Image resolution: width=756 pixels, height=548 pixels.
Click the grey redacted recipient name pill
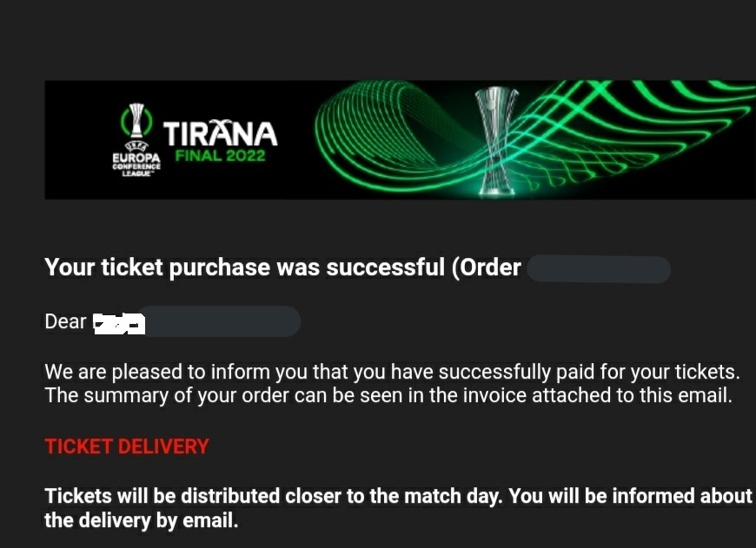222,322
